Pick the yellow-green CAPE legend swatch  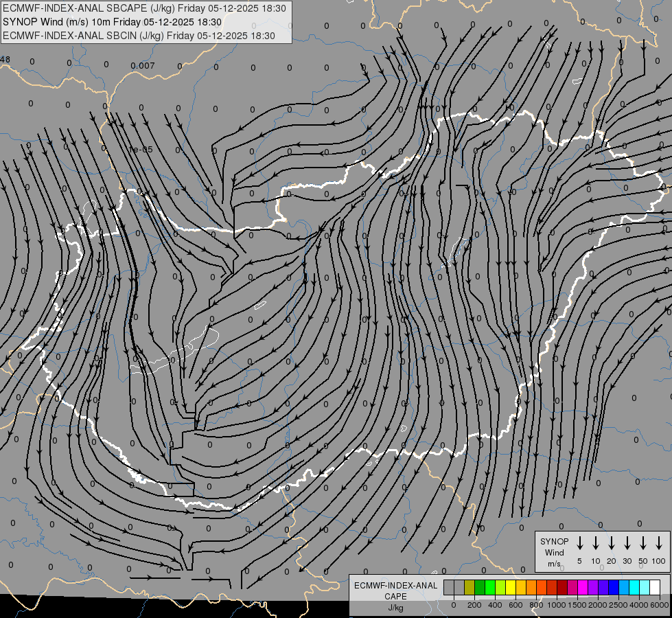pos(500,587)
